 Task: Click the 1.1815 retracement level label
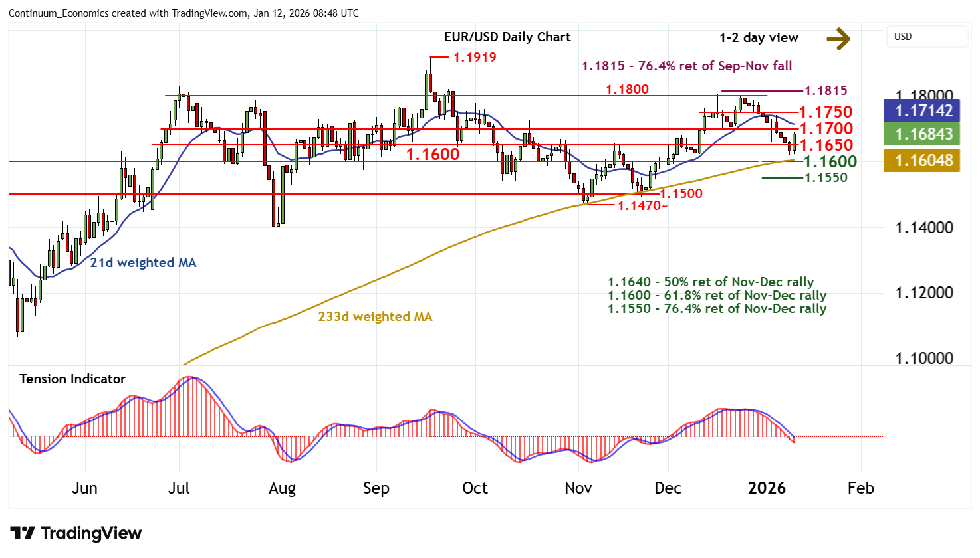point(826,91)
